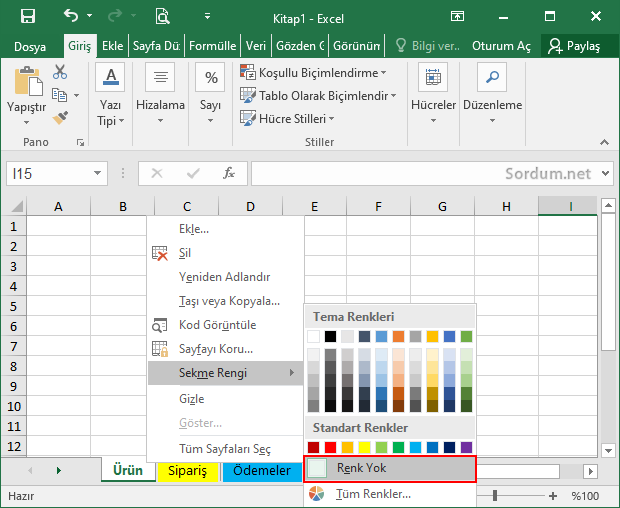
Task: Select Kod Görüntüle menu entry
Action: [x=225, y=325]
